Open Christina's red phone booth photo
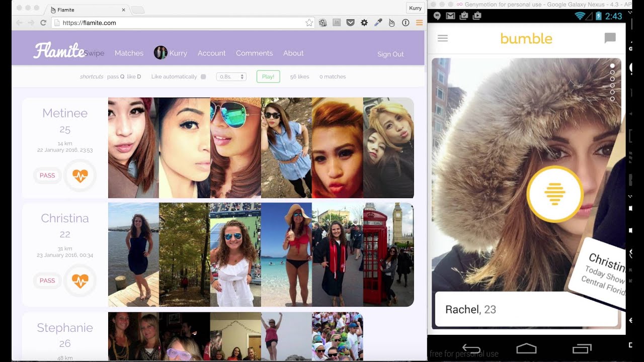This screenshot has width=644, height=362. (388, 255)
